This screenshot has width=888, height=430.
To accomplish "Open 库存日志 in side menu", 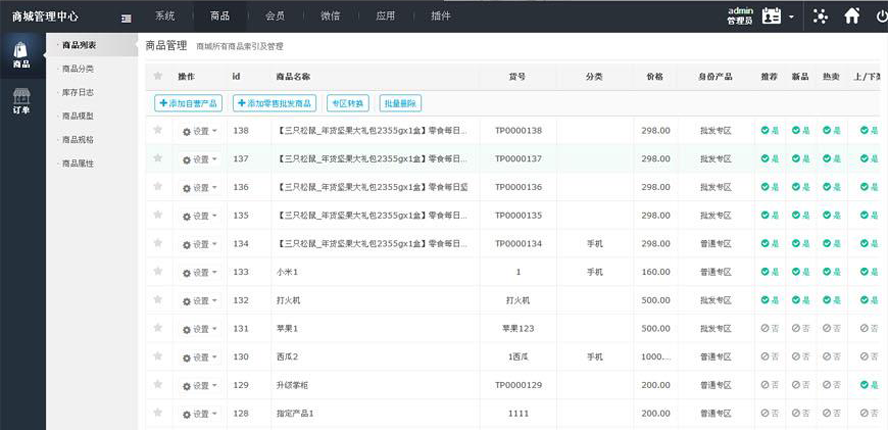I will click(x=78, y=92).
